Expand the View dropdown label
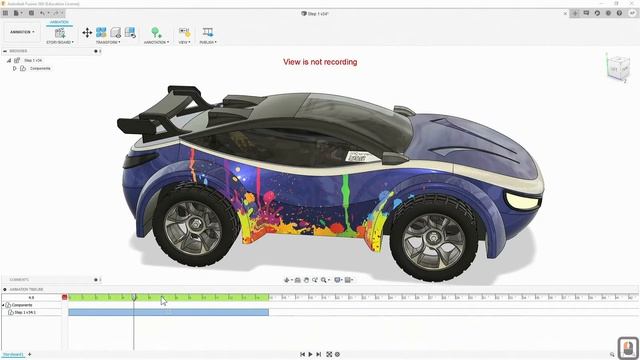The image size is (640, 360). [x=184, y=42]
